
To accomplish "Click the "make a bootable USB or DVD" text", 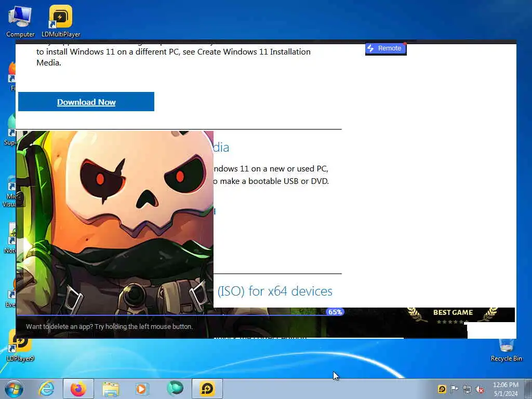I will pyautogui.click(x=274, y=181).
